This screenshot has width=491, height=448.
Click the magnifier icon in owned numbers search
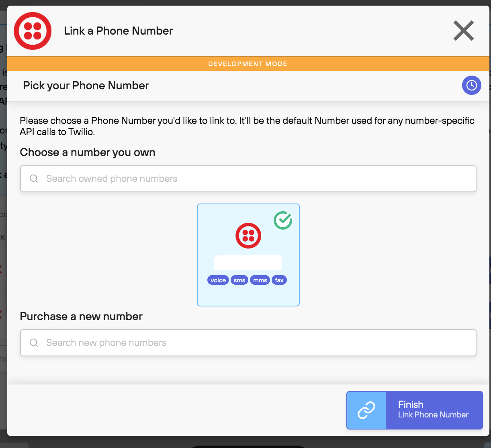34,179
